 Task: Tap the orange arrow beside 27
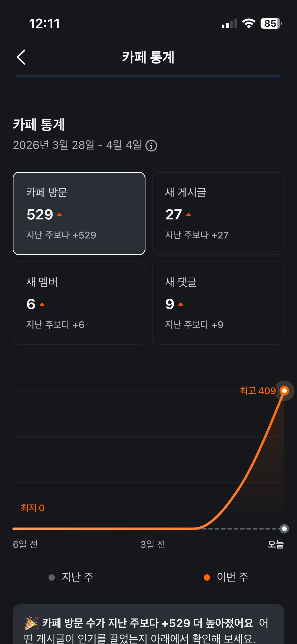tap(188, 215)
